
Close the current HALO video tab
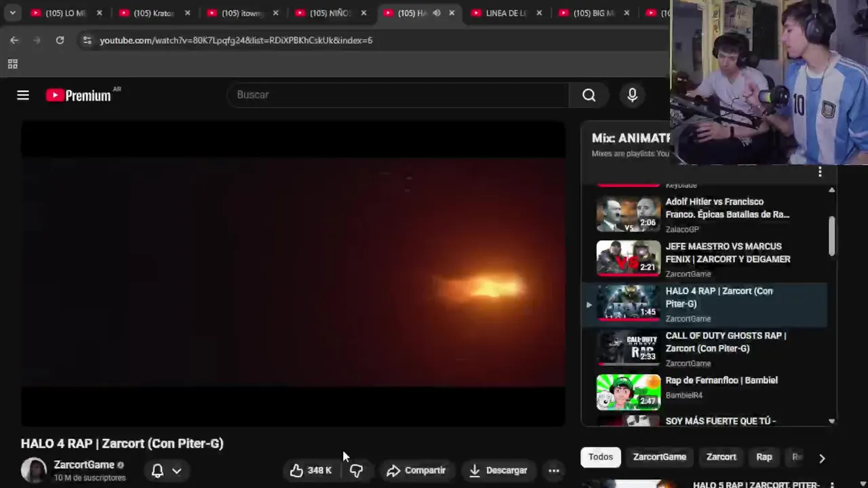click(452, 13)
